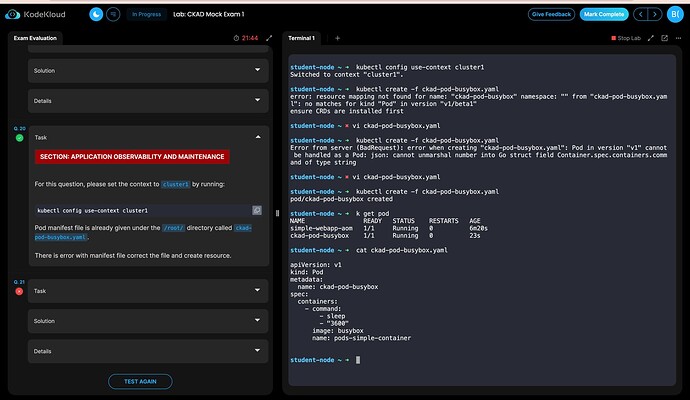The height and width of the screenshot is (400, 690).
Task: Click the timer clock icon
Action: point(236,38)
